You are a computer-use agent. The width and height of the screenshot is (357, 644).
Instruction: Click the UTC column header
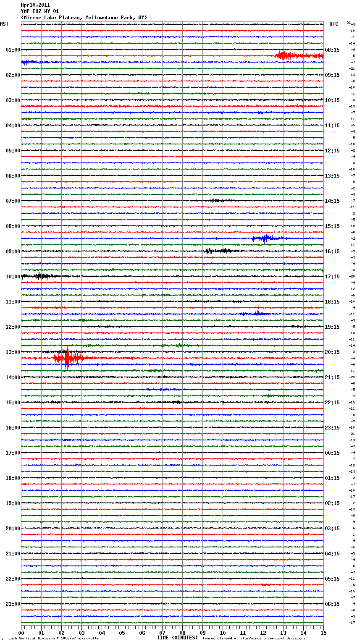334,24
